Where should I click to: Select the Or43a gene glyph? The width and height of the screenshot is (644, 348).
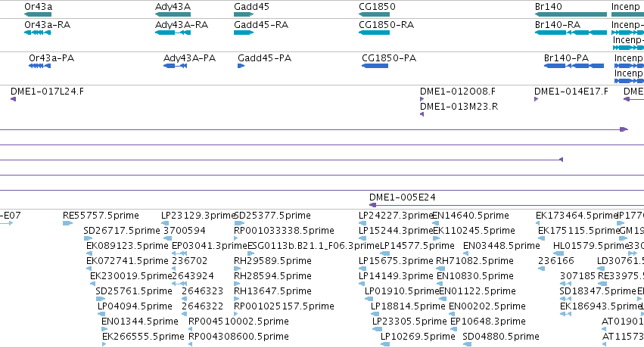click(38, 14)
